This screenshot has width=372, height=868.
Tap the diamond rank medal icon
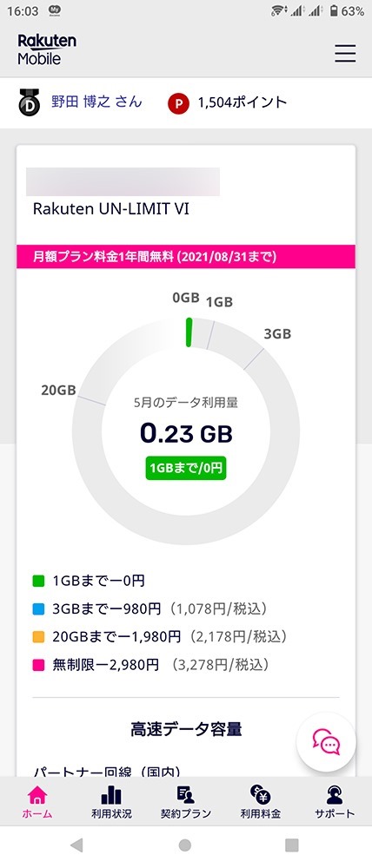(x=30, y=102)
